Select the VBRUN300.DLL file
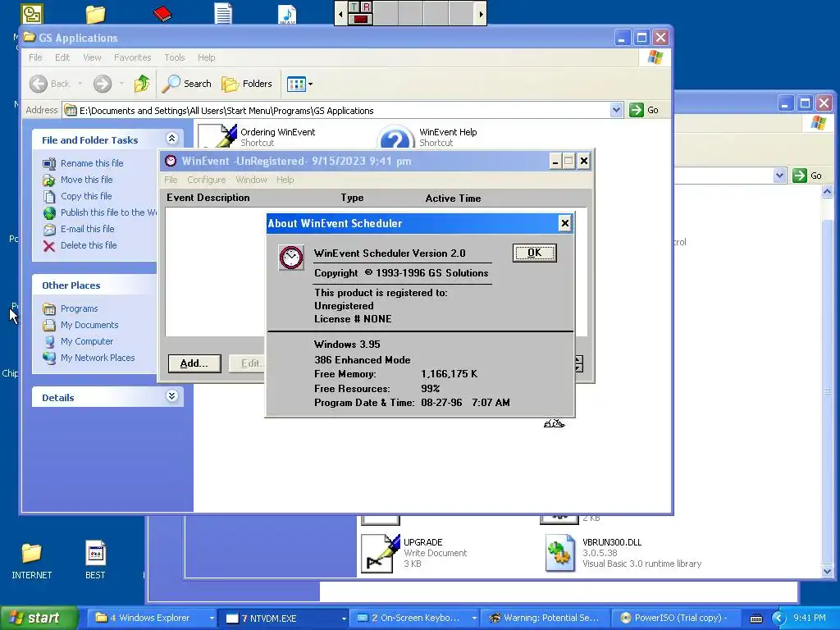The width and height of the screenshot is (840, 630). pyautogui.click(x=623, y=553)
